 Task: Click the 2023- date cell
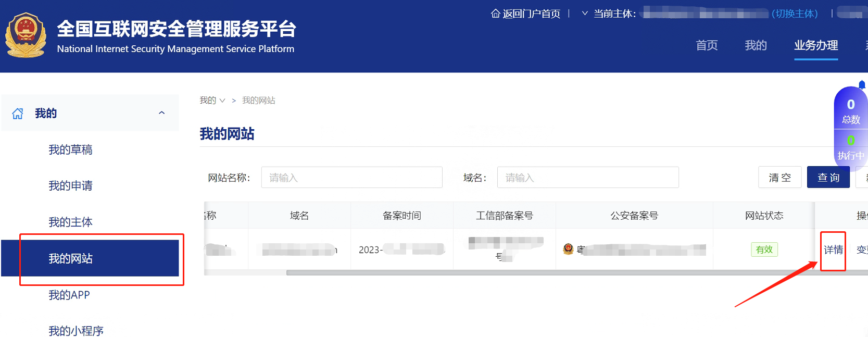click(x=401, y=249)
